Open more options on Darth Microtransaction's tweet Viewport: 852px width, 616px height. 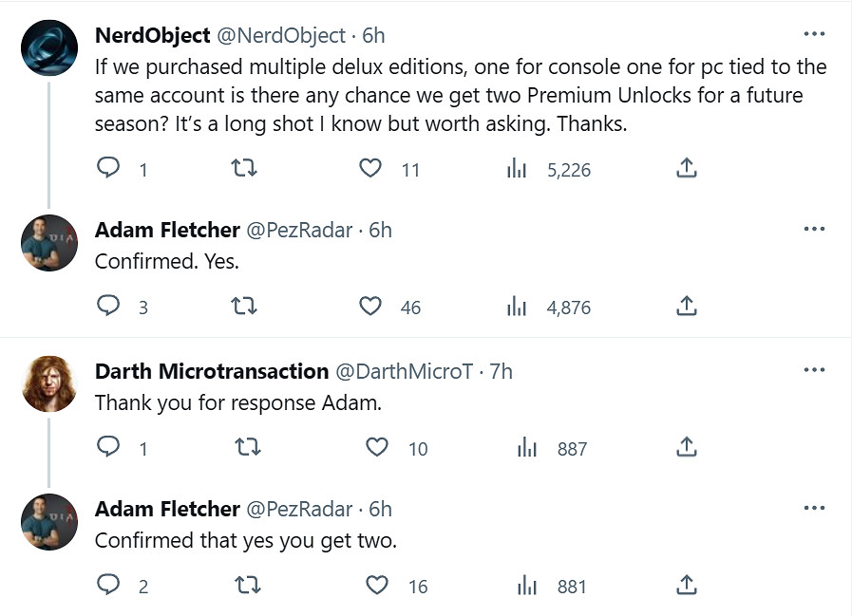click(x=814, y=370)
